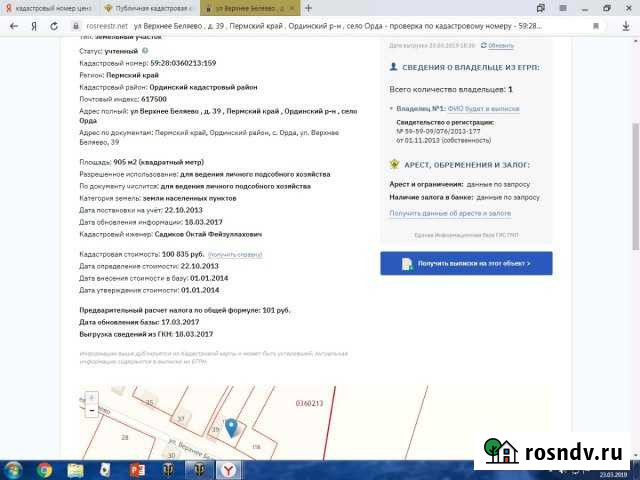Click engineer name 'Садиков Октай Фейзуллахович'

(x=209, y=234)
